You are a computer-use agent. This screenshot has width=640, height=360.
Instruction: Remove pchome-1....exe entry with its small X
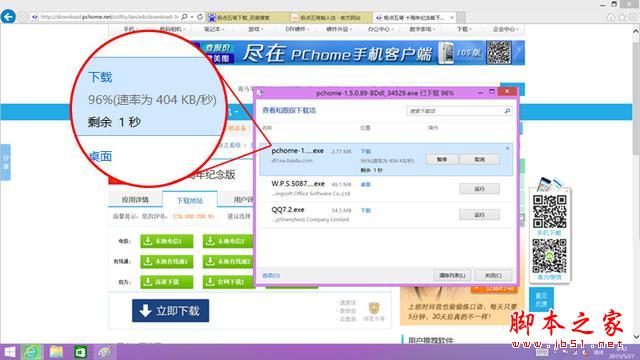(x=507, y=148)
